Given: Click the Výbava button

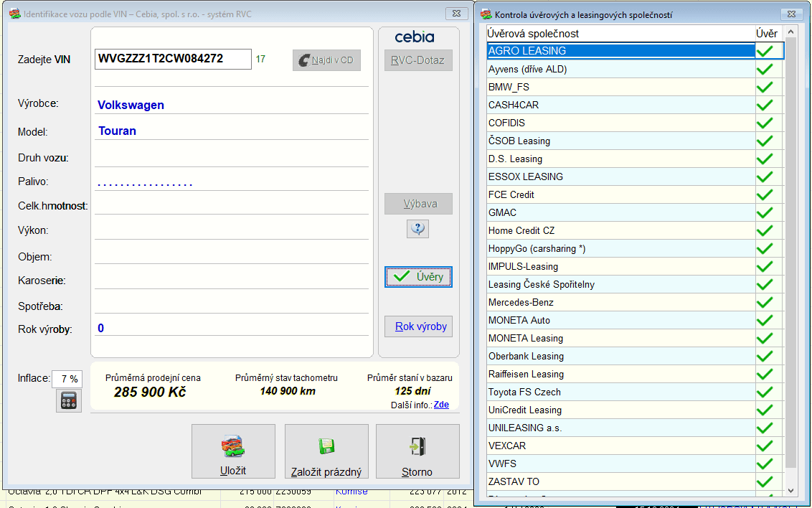Looking at the screenshot, I should 418,204.
